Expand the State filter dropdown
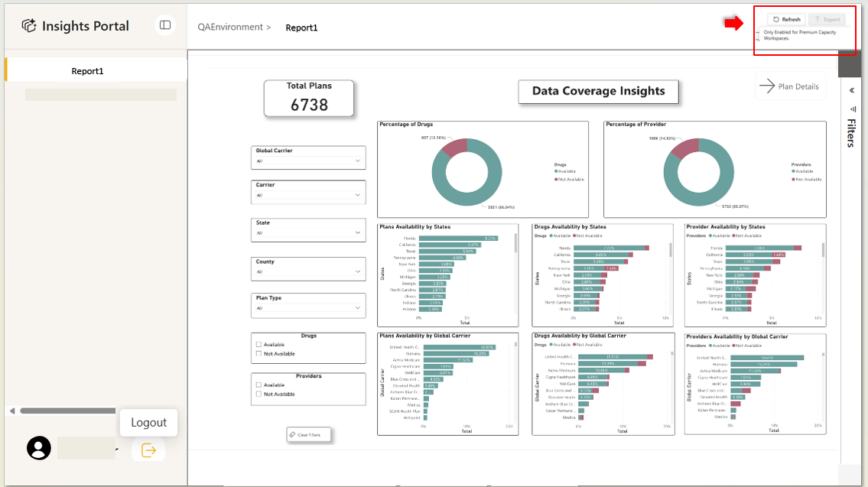This screenshot has height=487, width=868. click(x=308, y=232)
